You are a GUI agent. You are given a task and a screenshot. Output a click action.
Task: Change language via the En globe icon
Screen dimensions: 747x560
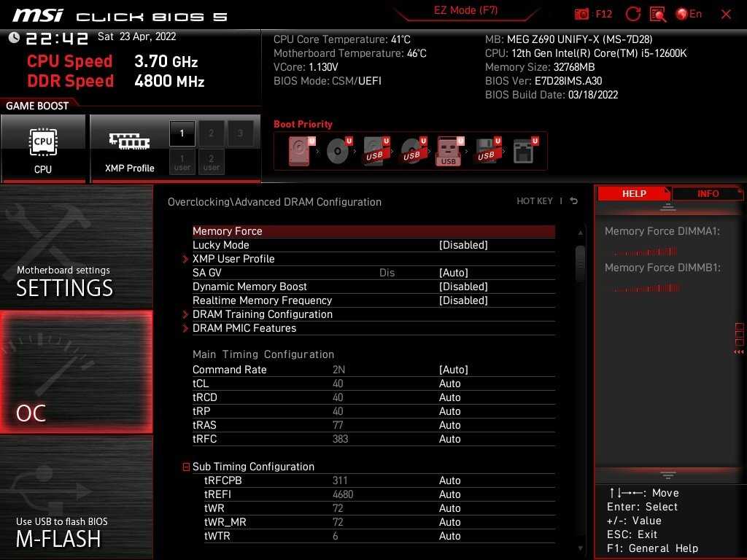coord(689,14)
